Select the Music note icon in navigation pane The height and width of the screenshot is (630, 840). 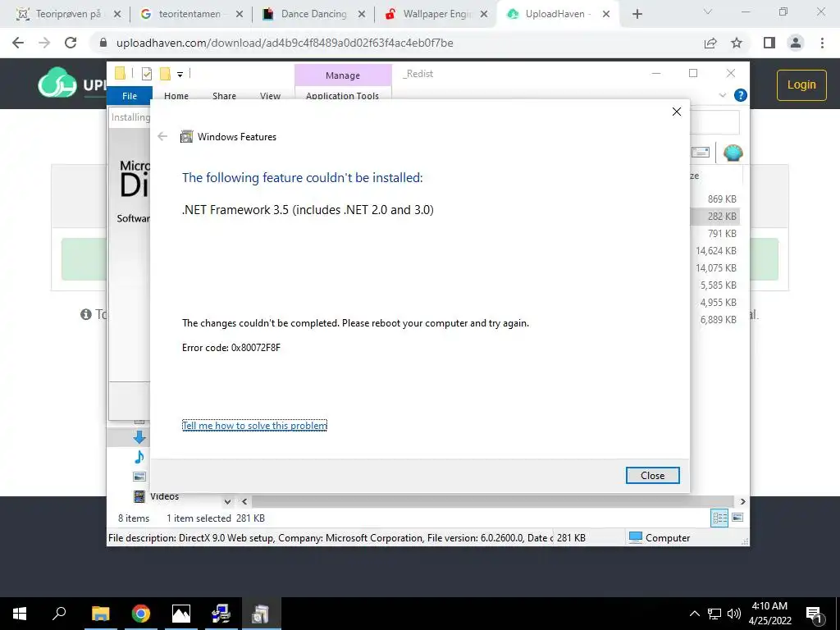(x=139, y=457)
